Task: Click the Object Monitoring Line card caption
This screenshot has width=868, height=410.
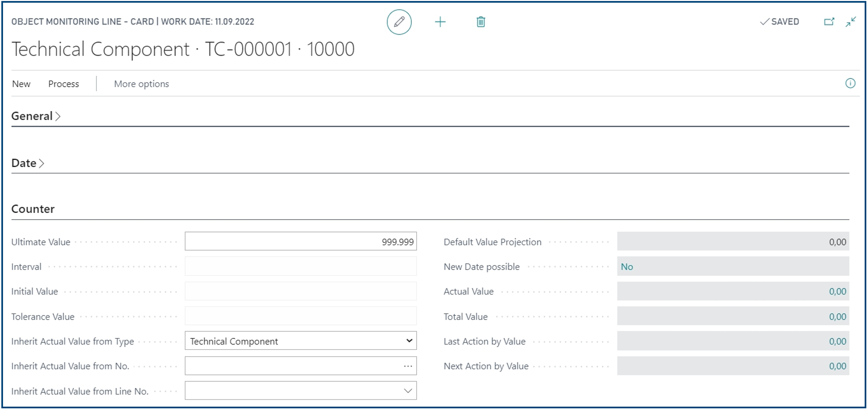Action: click(x=133, y=22)
